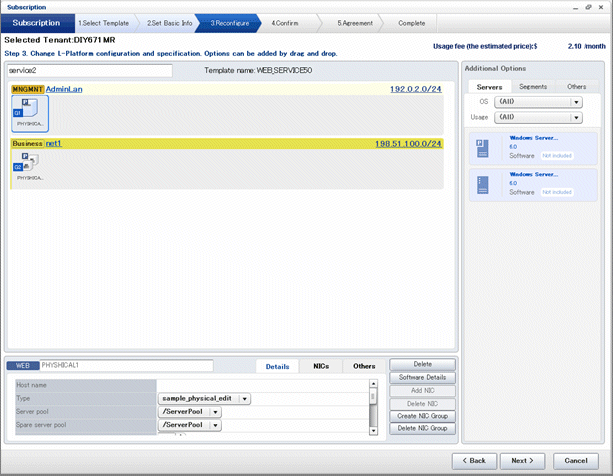The height and width of the screenshot is (476, 613).
Task: Switch to the Segments tab
Action: pyautogui.click(x=533, y=87)
